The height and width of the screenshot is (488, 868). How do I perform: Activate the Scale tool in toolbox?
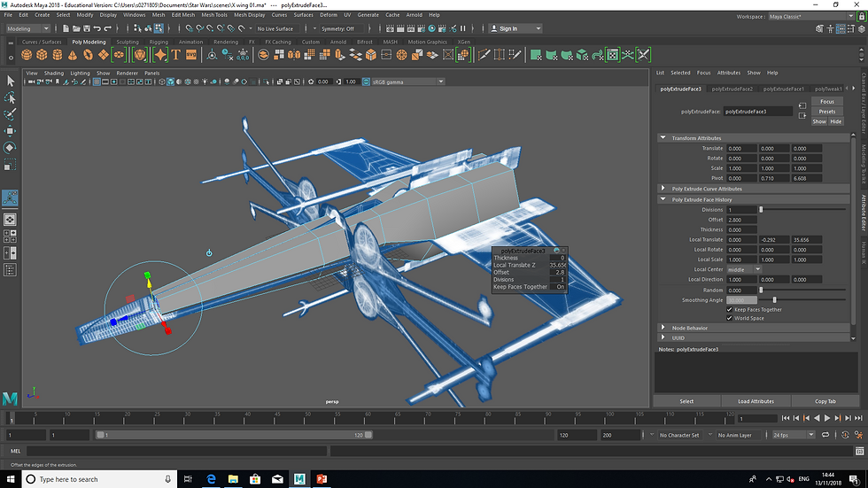coord(10,165)
